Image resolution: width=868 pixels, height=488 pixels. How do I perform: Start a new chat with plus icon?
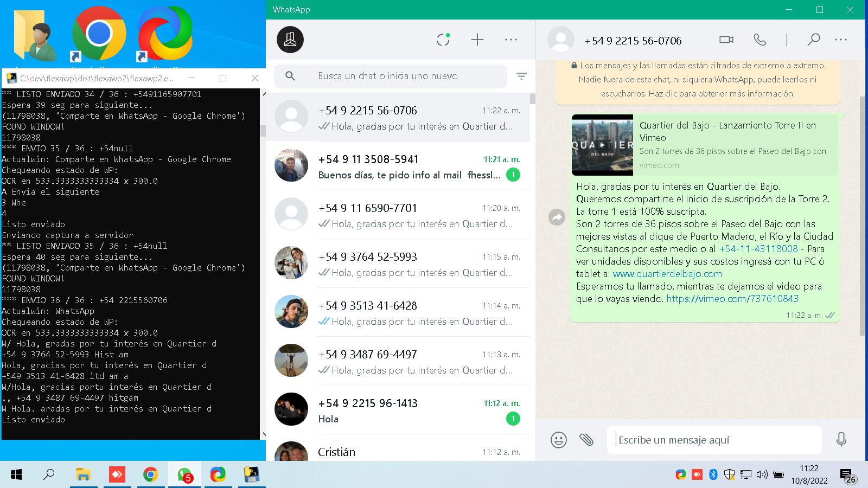point(477,40)
